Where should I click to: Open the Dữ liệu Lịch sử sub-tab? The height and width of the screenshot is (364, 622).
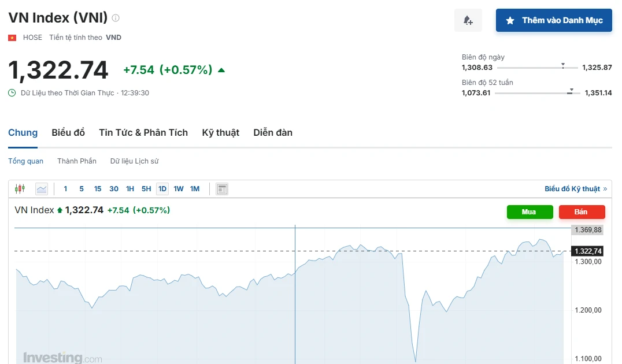tap(135, 161)
